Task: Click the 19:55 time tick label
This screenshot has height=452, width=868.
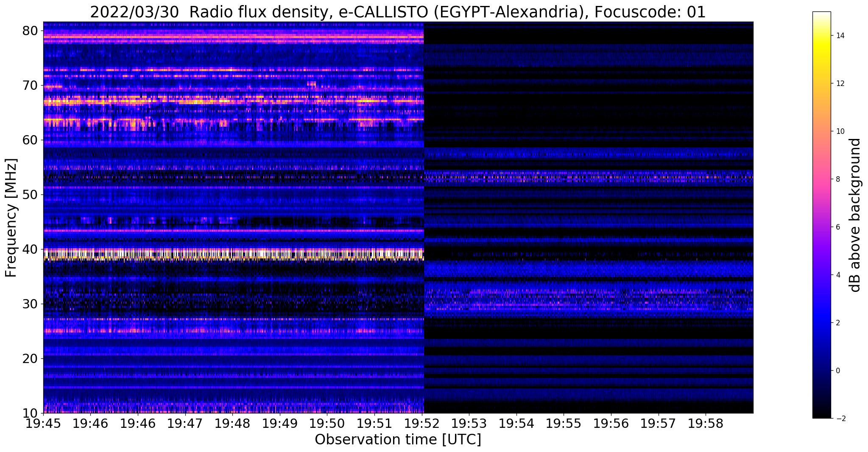Action: coord(564,424)
